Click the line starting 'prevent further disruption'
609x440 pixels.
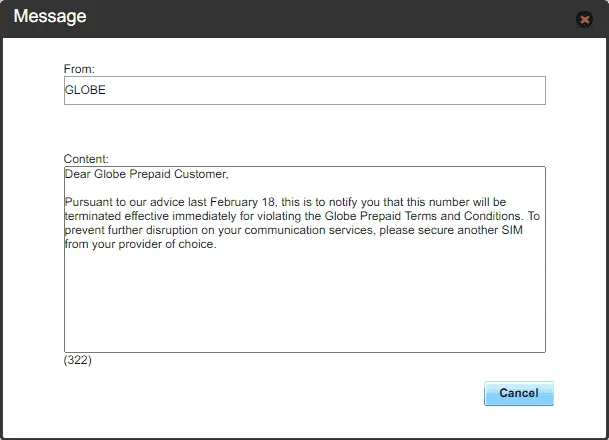pyautogui.click(x=294, y=230)
